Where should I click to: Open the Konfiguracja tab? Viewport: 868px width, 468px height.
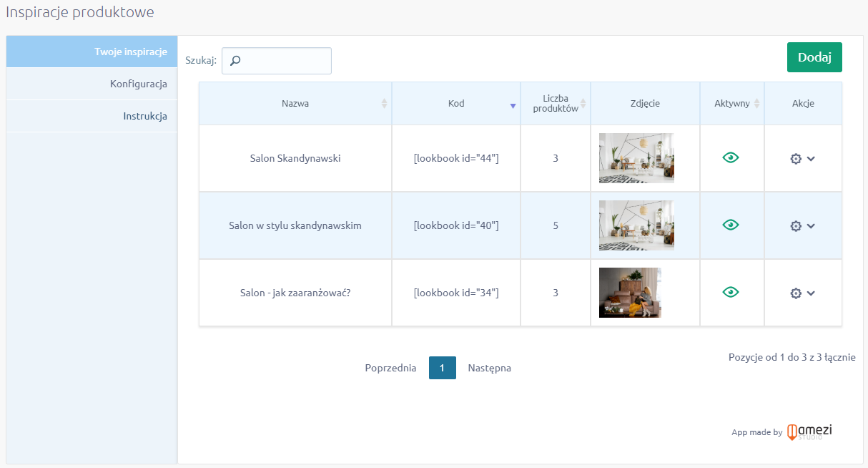click(x=138, y=84)
